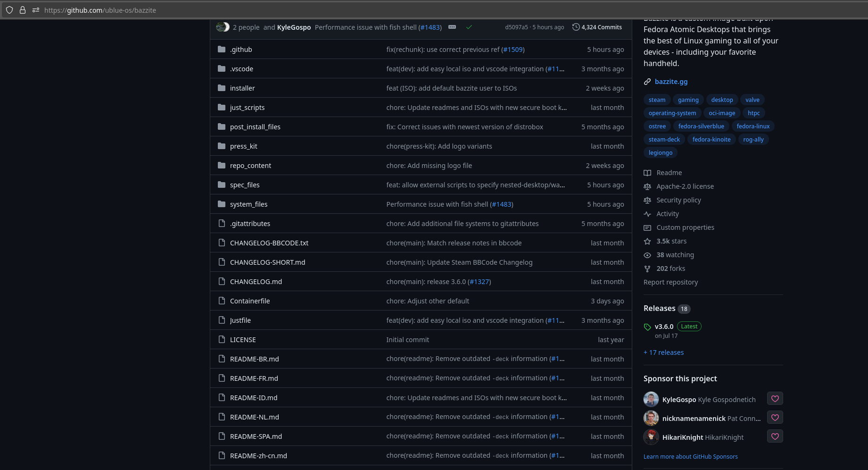Open the site permissions icon in address bar

[36, 10]
